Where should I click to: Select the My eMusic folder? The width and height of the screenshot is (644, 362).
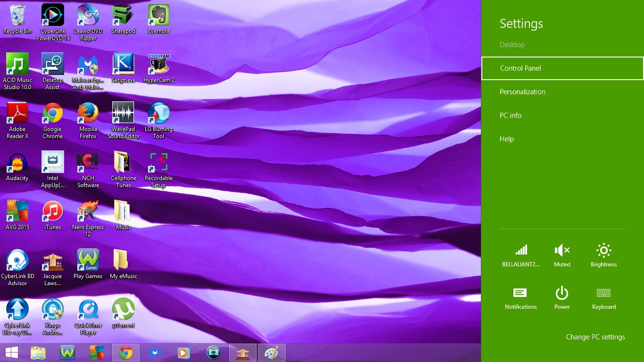[x=124, y=264]
